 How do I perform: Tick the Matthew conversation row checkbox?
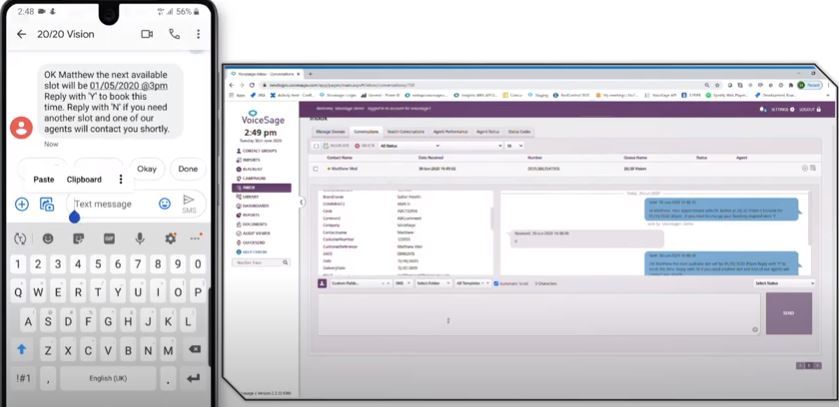coord(316,168)
